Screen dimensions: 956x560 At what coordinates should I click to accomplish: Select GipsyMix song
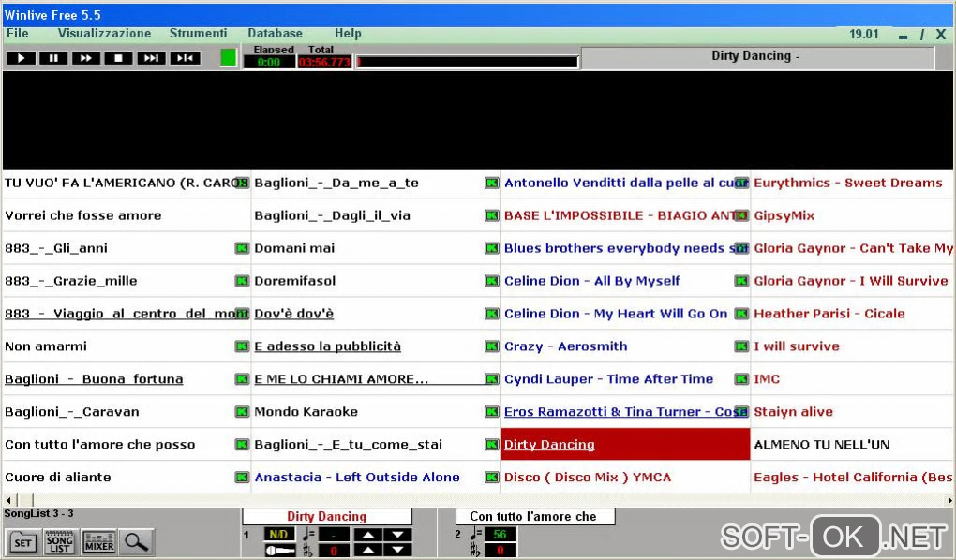pyautogui.click(x=784, y=215)
